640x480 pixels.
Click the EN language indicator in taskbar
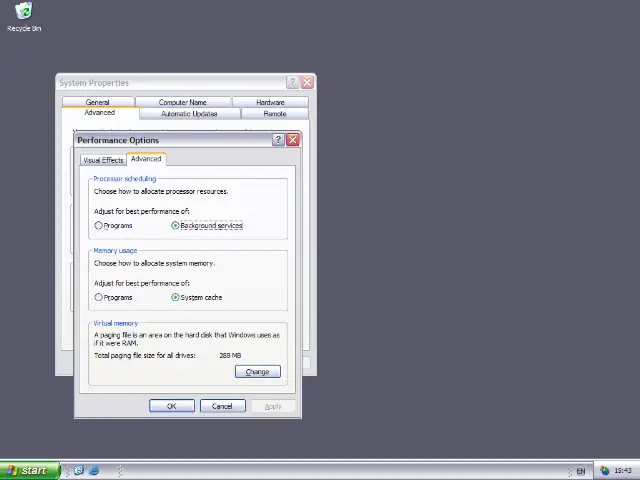(x=581, y=471)
